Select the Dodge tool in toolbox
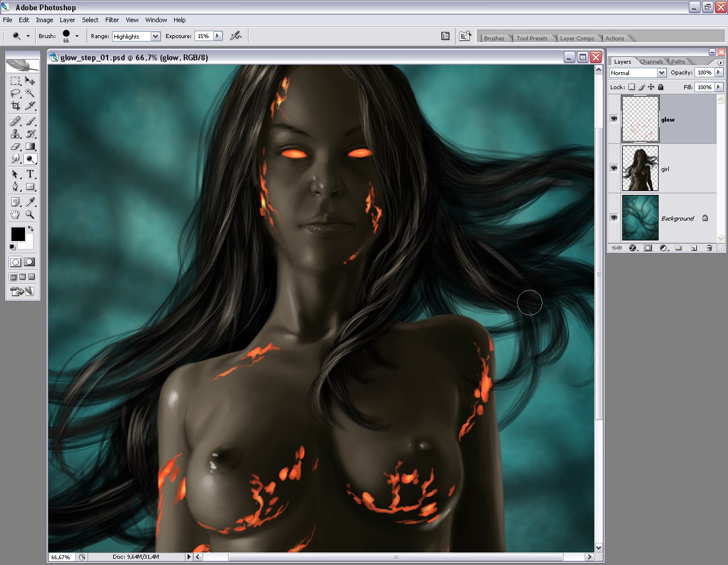The image size is (728, 565). point(30,159)
